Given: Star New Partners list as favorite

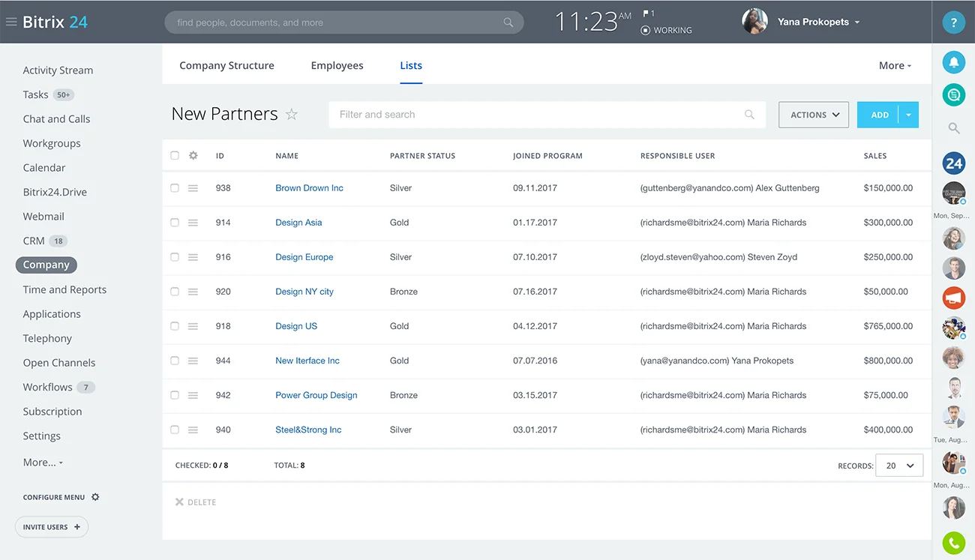Looking at the screenshot, I should (x=292, y=115).
